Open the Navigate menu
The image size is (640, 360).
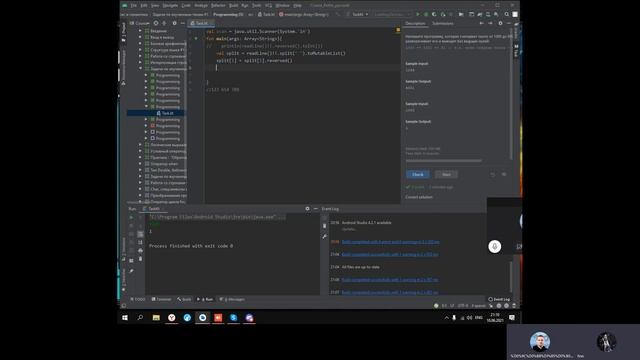170,5
